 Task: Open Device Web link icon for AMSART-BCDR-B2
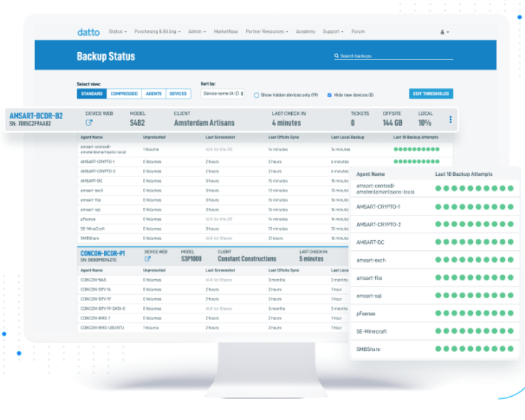pos(89,123)
